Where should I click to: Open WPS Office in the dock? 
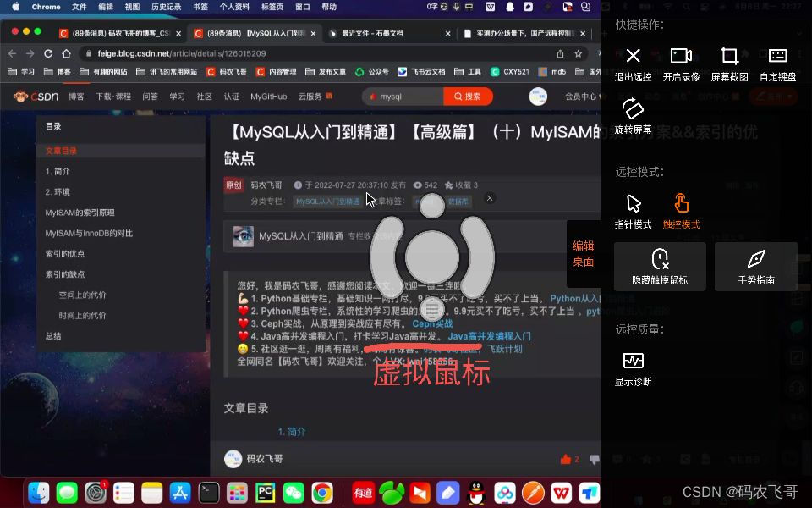[562, 493]
